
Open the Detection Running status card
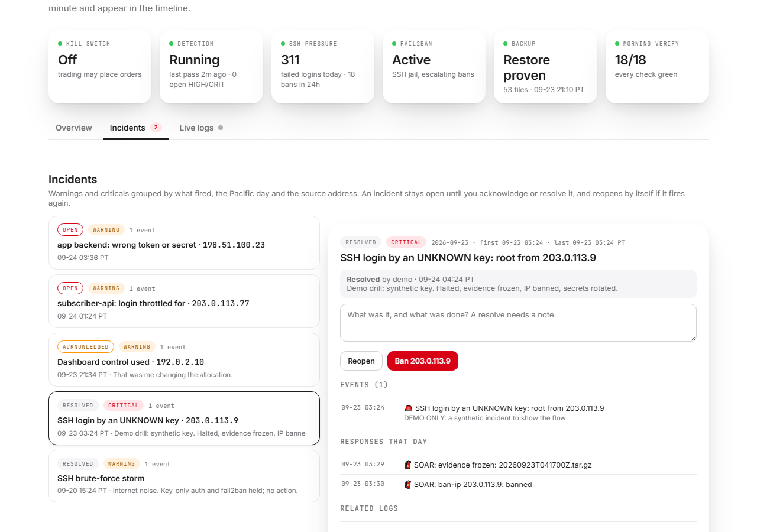pos(211,67)
